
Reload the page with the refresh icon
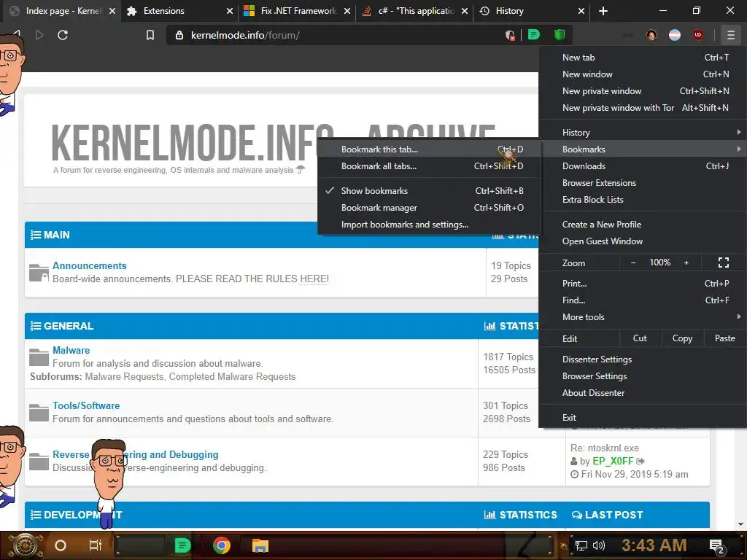coord(63,35)
